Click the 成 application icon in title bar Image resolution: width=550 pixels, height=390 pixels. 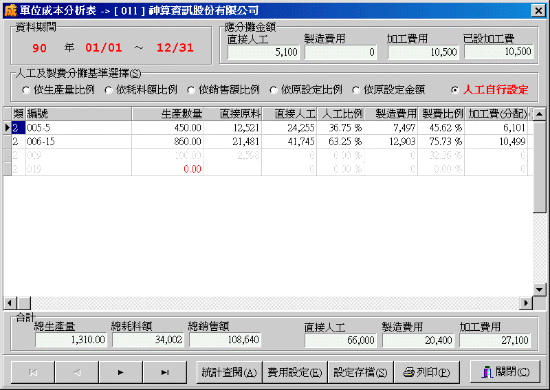(x=10, y=11)
